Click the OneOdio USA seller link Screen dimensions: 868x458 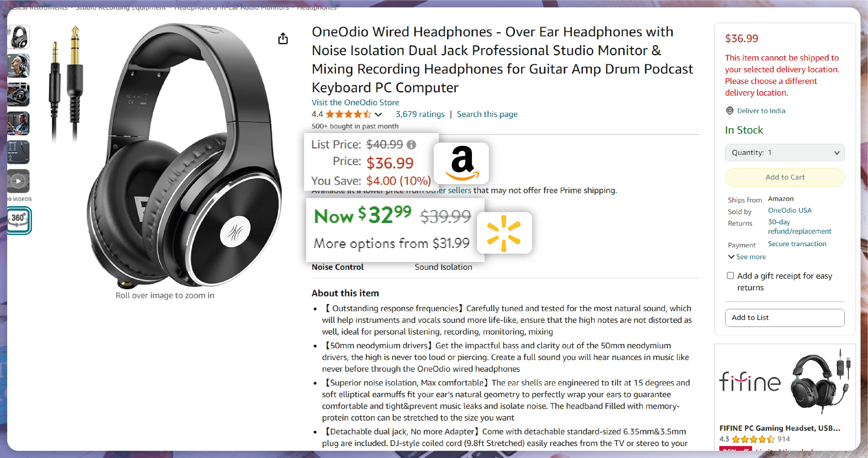coord(790,210)
